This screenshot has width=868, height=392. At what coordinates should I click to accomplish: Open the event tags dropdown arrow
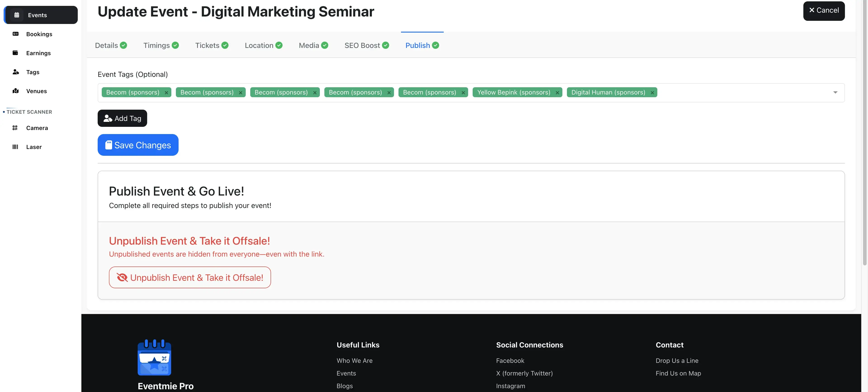[x=835, y=92]
